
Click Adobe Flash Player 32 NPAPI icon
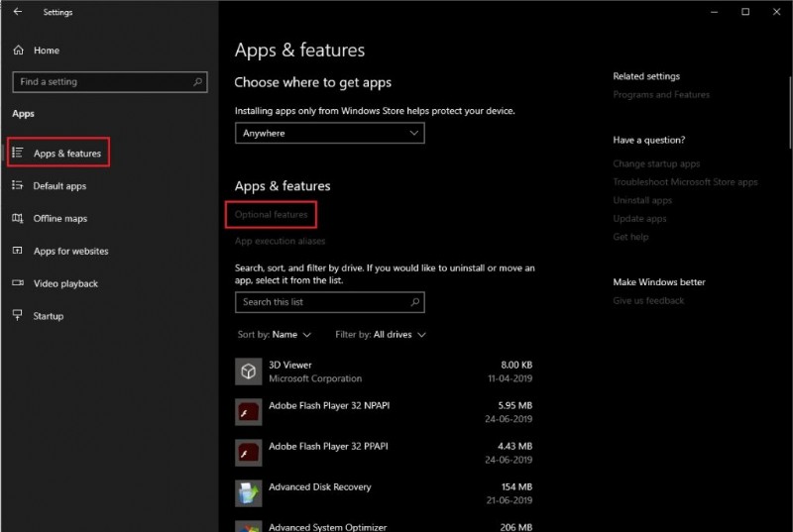point(248,412)
